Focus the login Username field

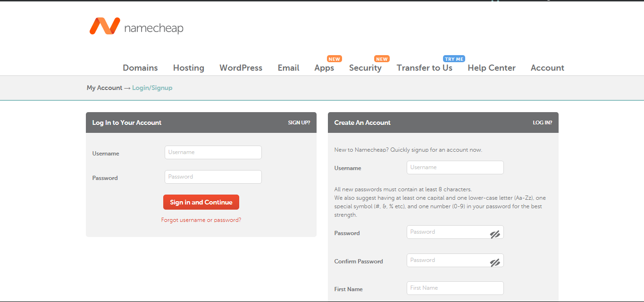(213, 152)
